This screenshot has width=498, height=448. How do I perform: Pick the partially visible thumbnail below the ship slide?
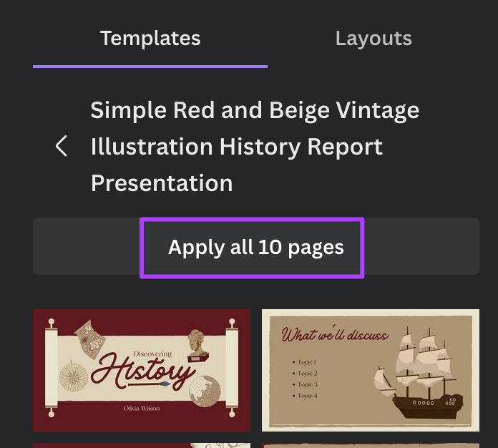[x=370, y=444]
